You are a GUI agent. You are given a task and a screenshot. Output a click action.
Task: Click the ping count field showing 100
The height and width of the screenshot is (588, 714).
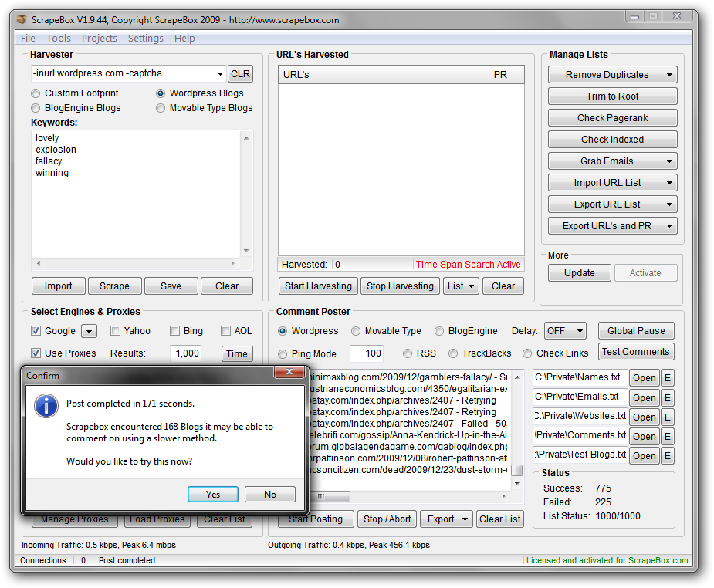point(367,353)
